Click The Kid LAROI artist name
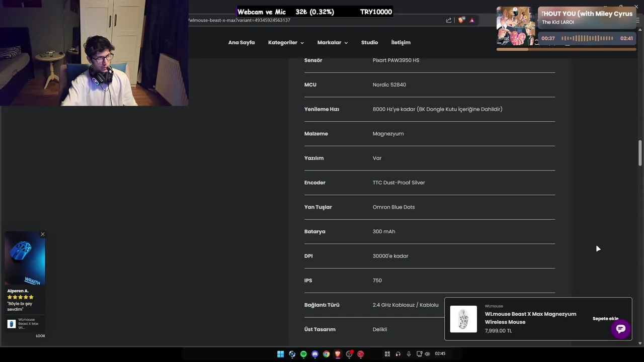Screen dimensions: 644x362 click(x=558, y=22)
